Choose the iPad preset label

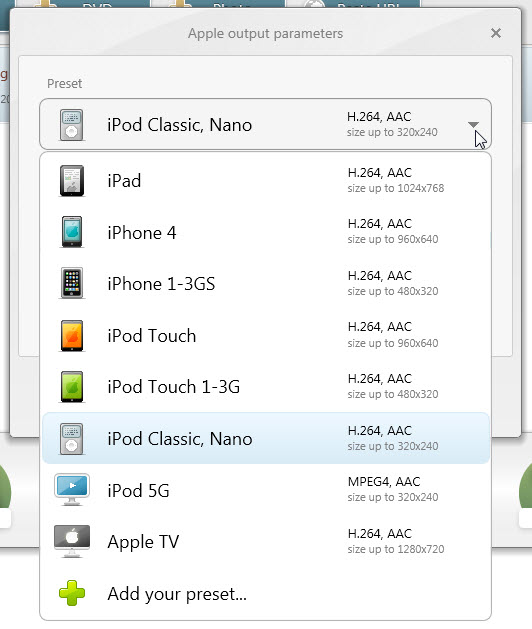click(124, 181)
